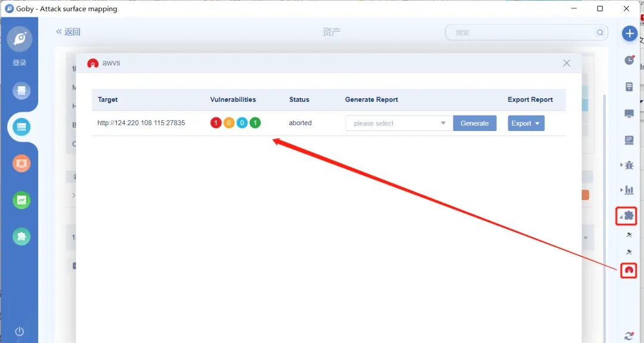Open the orange Vulnerability section icon
This screenshot has width=644, height=343.
(21, 163)
